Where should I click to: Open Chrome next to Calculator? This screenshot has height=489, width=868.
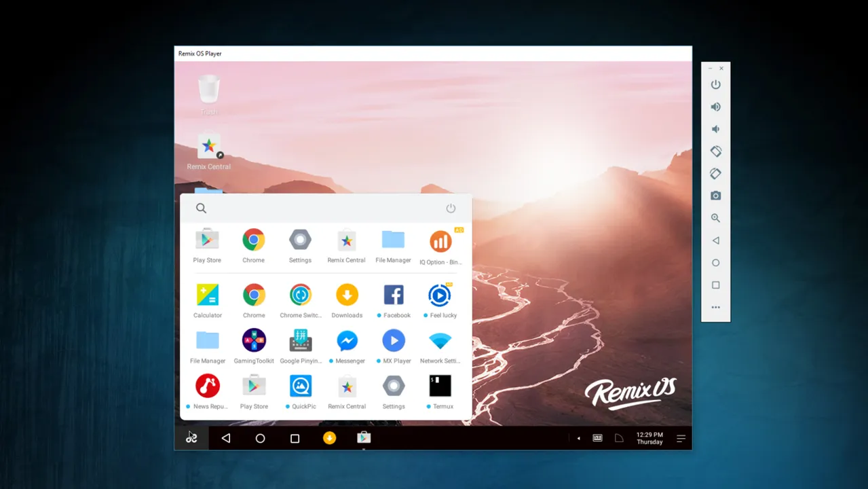[254, 295]
